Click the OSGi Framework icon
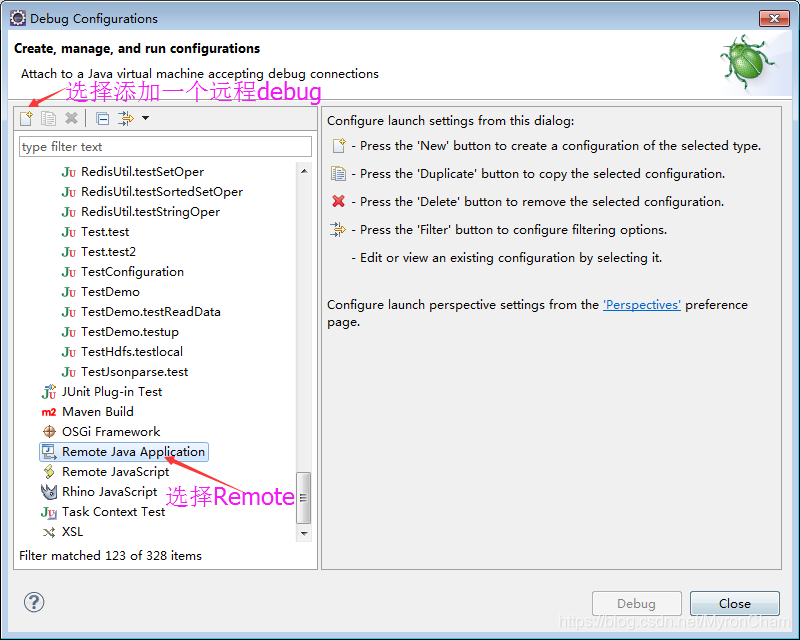Image resolution: width=800 pixels, height=640 pixels. tap(49, 432)
